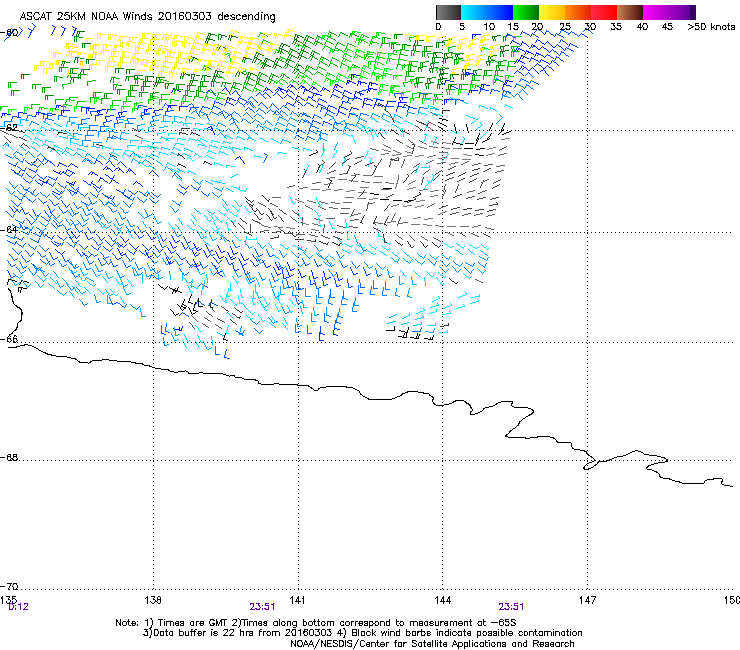Select the orange 25-30 knots legend swatch

pos(578,12)
